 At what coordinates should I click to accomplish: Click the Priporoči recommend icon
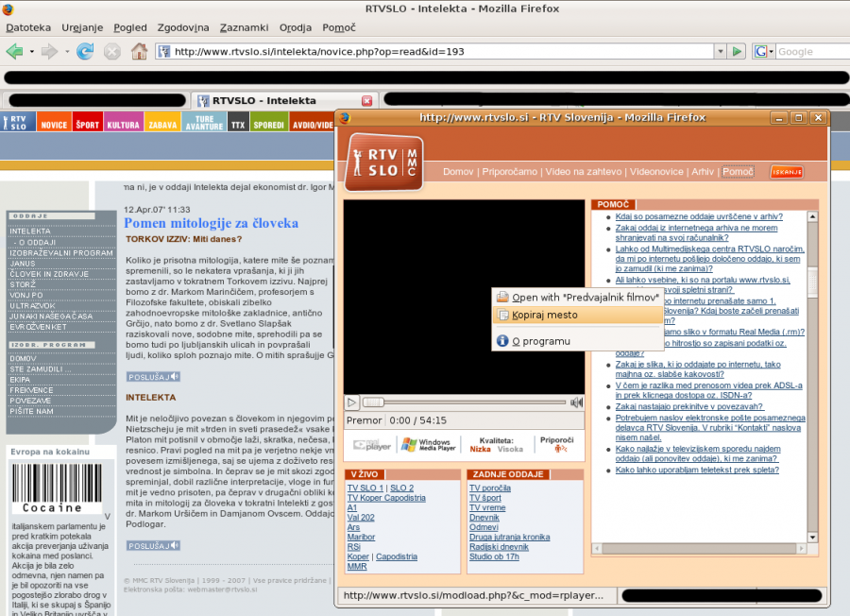pyautogui.click(x=560, y=449)
